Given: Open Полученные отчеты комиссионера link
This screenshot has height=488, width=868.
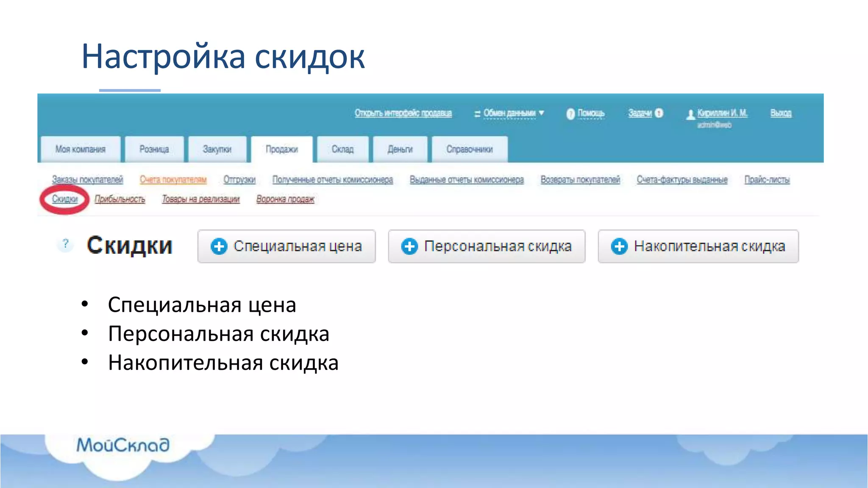Looking at the screenshot, I should coord(333,180).
